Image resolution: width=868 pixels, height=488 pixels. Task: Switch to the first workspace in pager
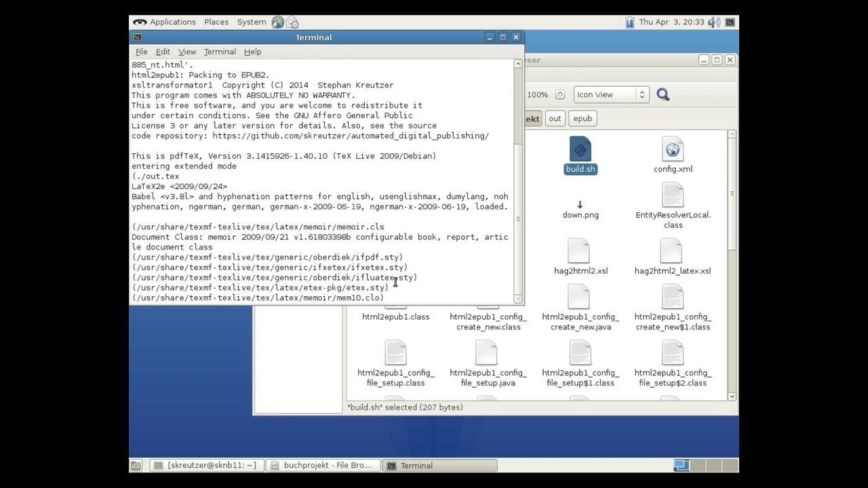tap(681, 466)
